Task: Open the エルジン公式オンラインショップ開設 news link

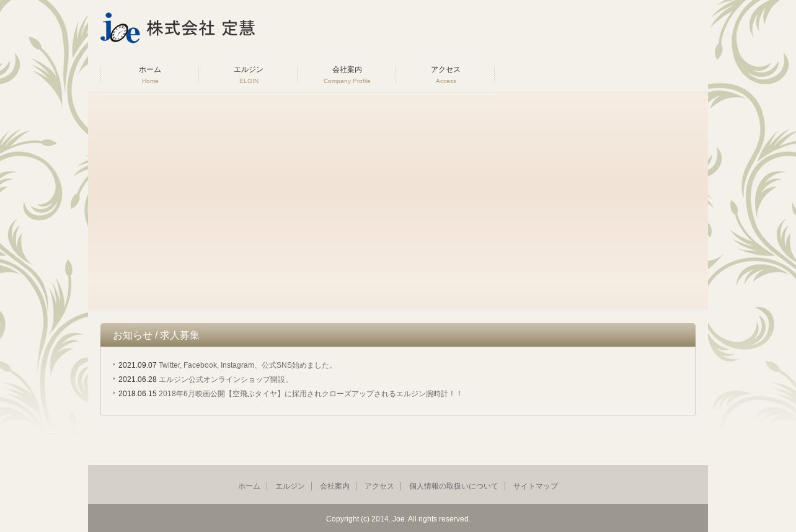Action: point(226,379)
